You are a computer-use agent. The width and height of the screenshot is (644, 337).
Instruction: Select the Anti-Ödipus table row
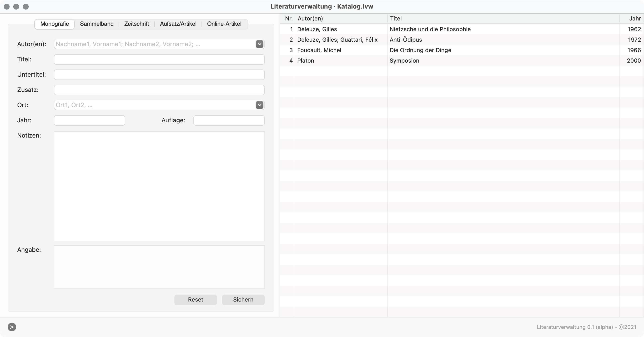pos(405,40)
